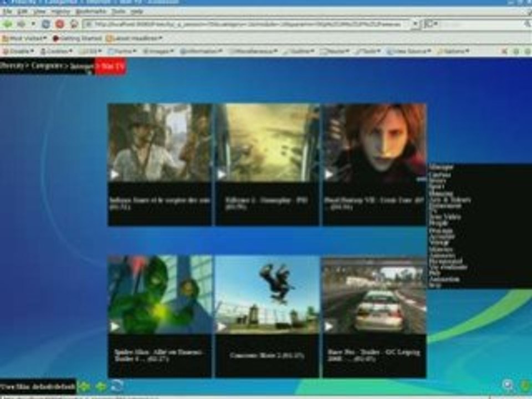Play the Final Fantasy VII video via play icon
This screenshot has height=399, width=532.
click(329, 175)
